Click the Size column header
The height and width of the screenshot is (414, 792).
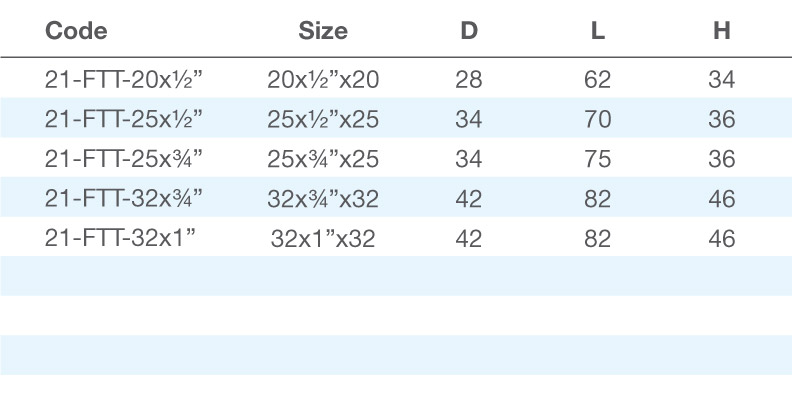pyautogui.click(x=323, y=31)
